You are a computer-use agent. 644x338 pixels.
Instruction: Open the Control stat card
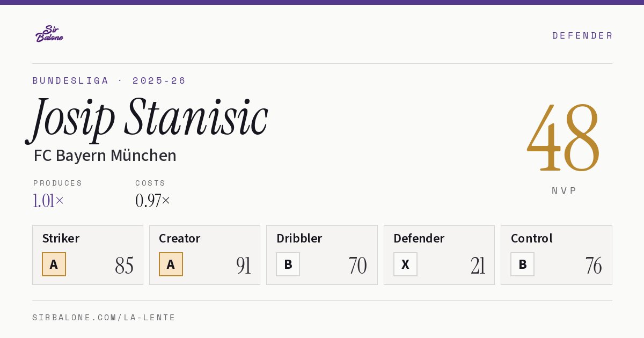[557, 255]
